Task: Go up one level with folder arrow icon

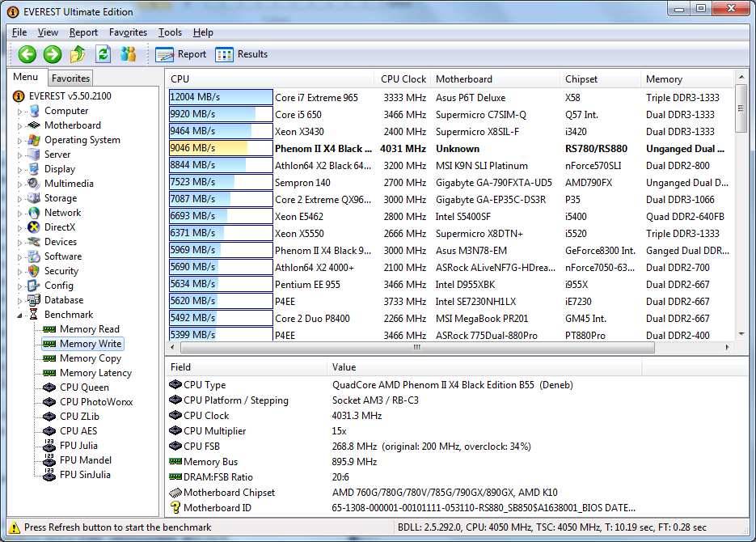Action: click(x=78, y=54)
